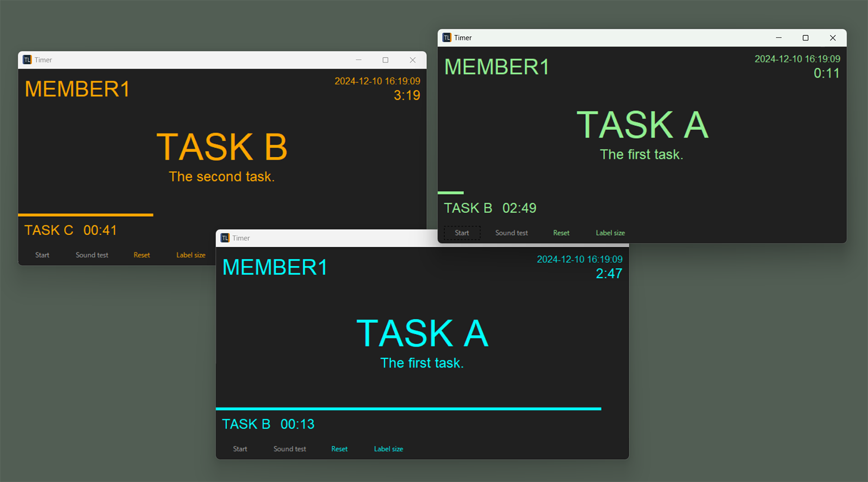Image resolution: width=868 pixels, height=482 pixels.
Task: Close the green Timer window
Action: (833, 37)
